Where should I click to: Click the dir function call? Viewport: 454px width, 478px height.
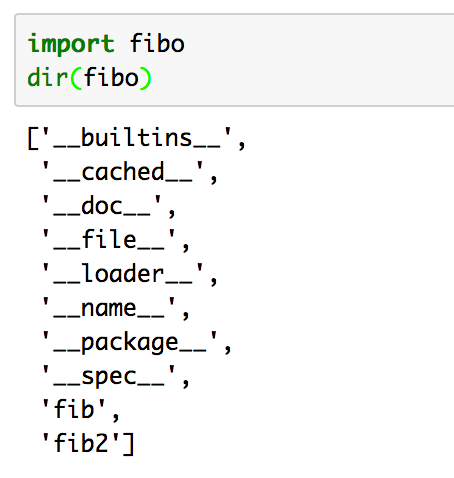coord(47,77)
